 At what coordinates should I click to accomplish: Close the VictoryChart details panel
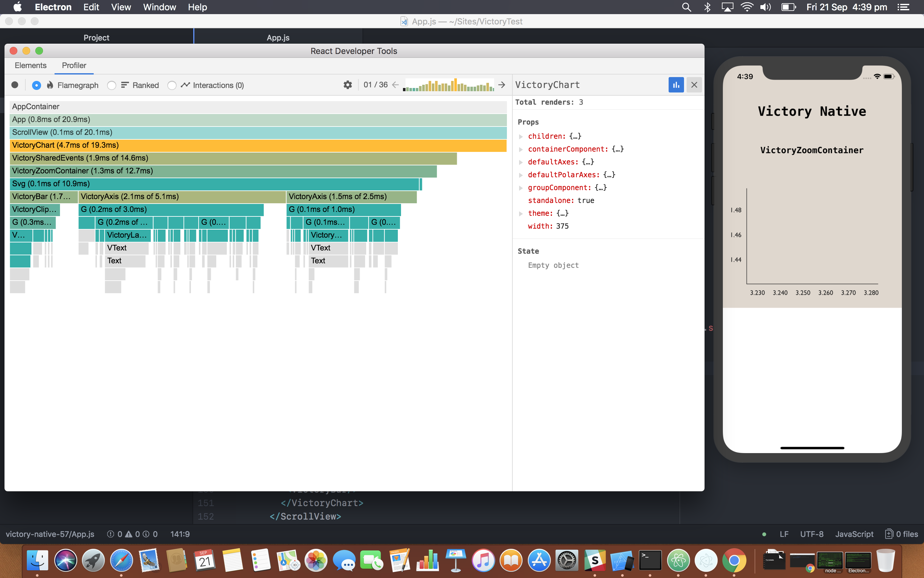pyautogui.click(x=694, y=85)
